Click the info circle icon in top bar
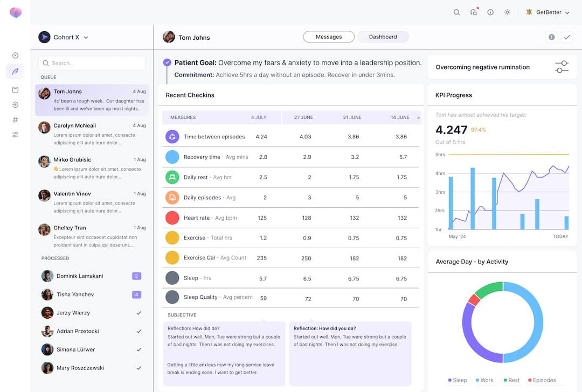The image size is (582, 392). click(490, 12)
